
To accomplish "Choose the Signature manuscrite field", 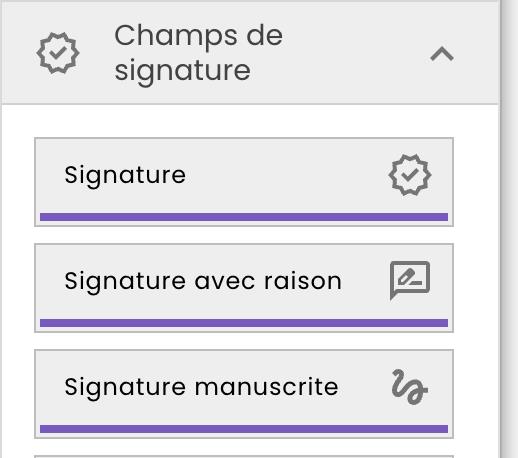I will tap(244, 394).
